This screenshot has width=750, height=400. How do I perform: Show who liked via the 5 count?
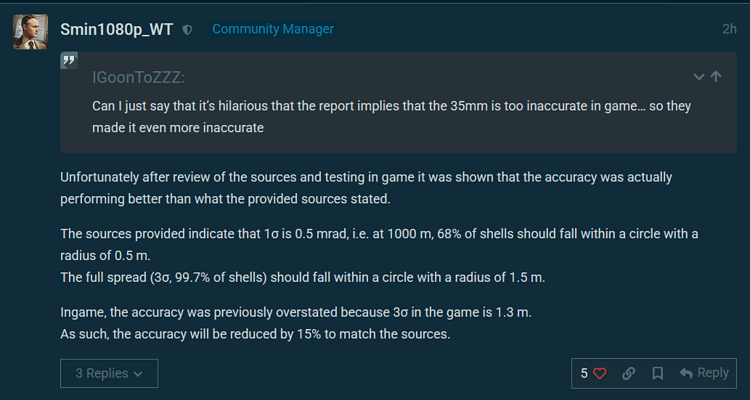pos(584,373)
